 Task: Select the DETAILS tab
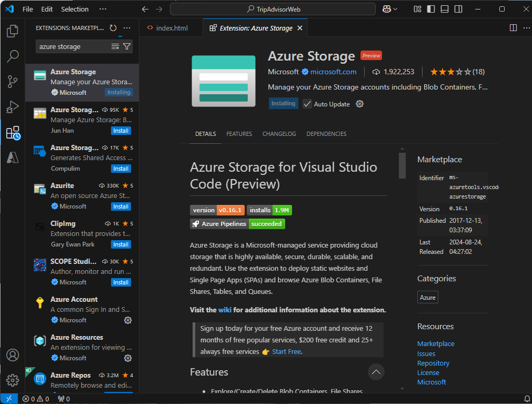pyautogui.click(x=206, y=134)
